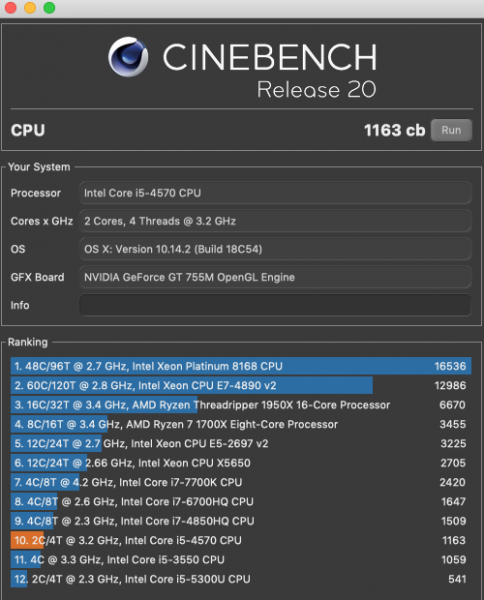
Task: Select ranking row 9 Core i7-4850HQ
Action: pyautogui.click(x=241, y=521)
